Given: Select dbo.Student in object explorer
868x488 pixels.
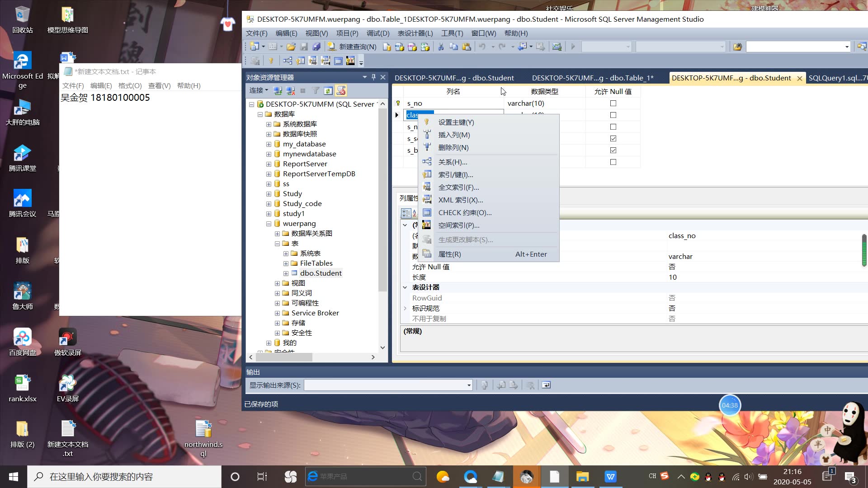Looking at the screenshot, I should [x=321, y=273].
